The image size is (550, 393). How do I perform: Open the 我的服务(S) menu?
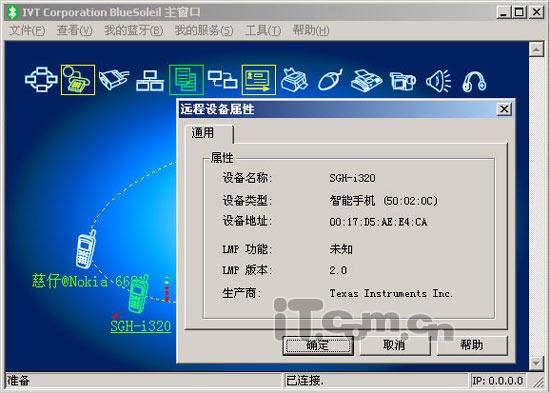tap(204, 30)
